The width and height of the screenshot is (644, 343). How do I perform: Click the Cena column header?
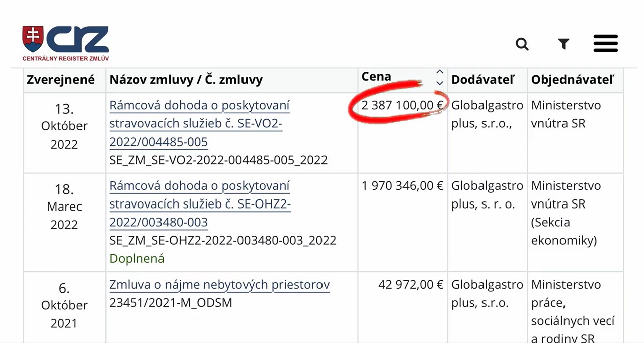tap(376, 77)
